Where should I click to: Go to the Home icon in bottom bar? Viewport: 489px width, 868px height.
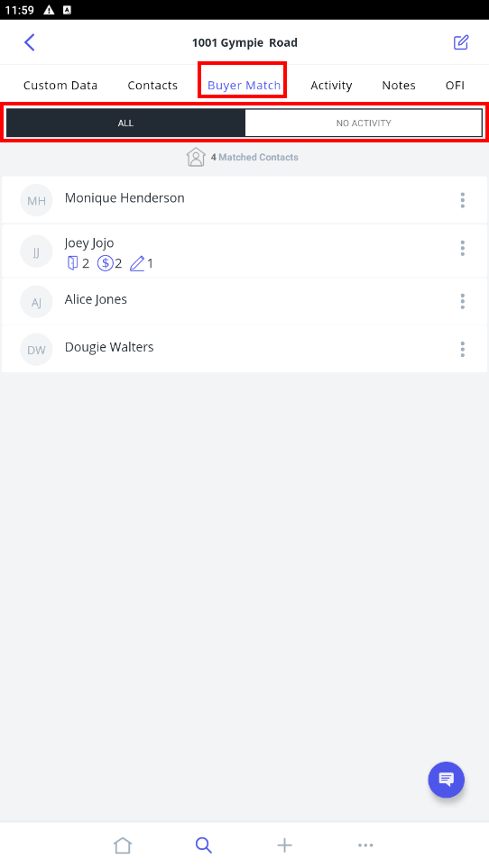123,845
